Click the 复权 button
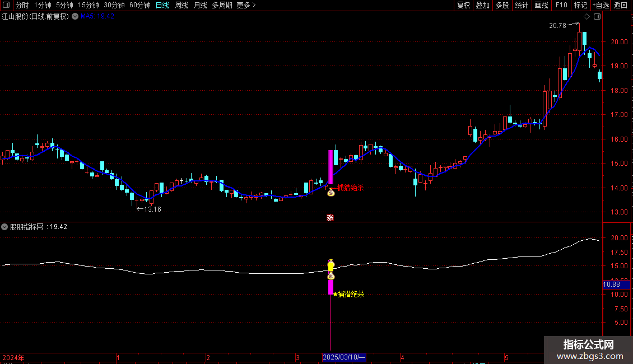 (463, 5)
